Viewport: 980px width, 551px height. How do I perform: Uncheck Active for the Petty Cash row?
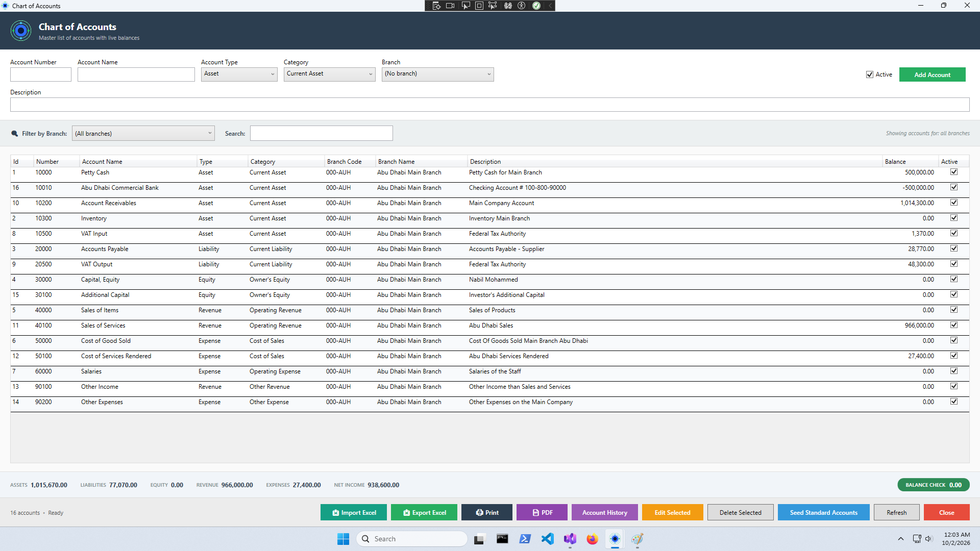pos(954,172)
